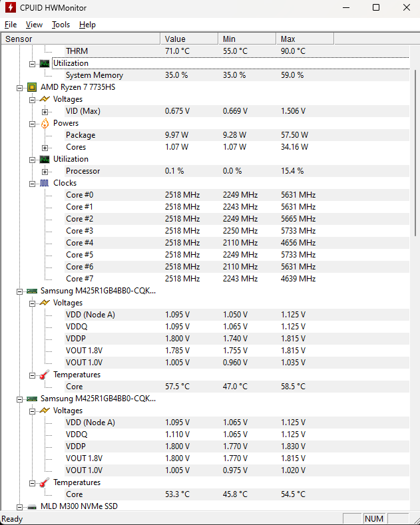This screenshot has height=525, width=420.
Task: Click the 57.50 W Package max value
Action: pyautogui.click(x=294, y=135)
